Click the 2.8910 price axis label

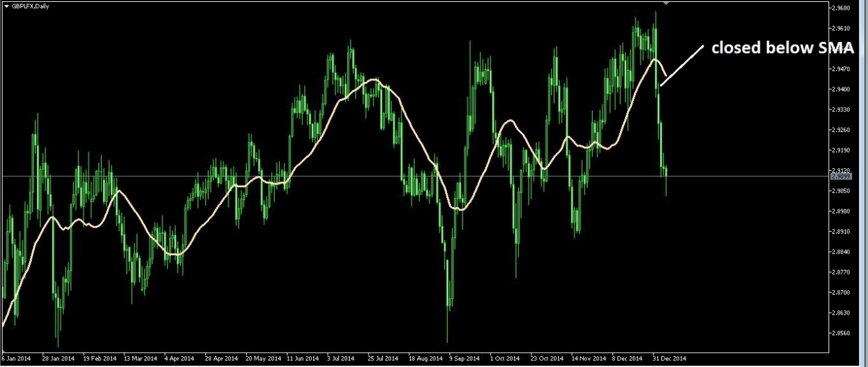[x=841, y=231]
